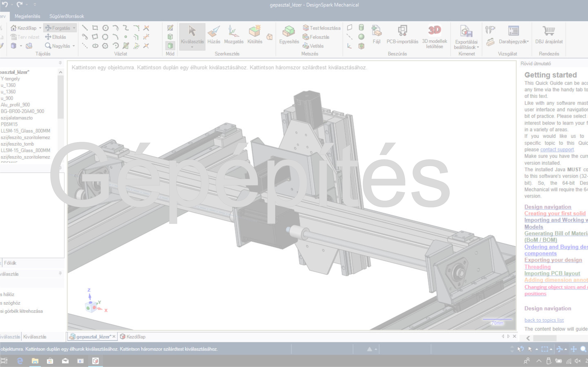The width and height of the screenshot is (588, 367).
Task: Open the Nagyítás zoom dropdown
Action: pos(74,46)
